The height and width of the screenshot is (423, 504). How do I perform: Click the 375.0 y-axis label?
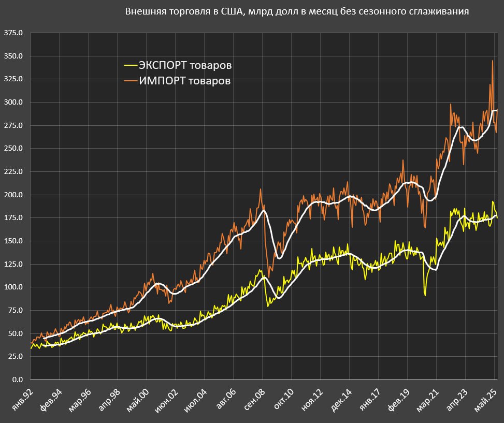click(x=12, y=33)
